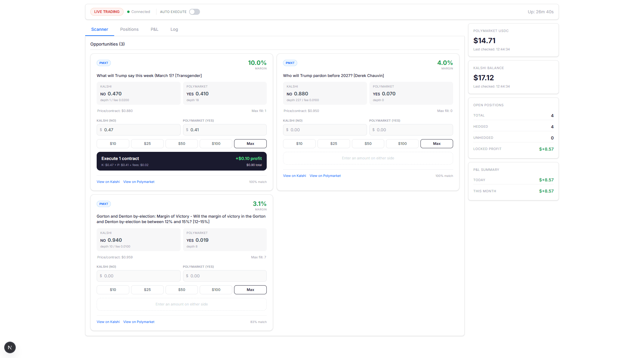644x358 pixels.
Task: Select $50 on the Derek Chauvin card
Action: point(368,144)
